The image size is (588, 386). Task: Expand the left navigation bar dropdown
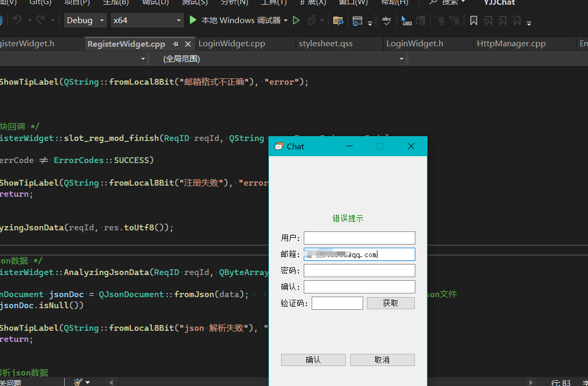pyautogui.click(x=143, y=59)
